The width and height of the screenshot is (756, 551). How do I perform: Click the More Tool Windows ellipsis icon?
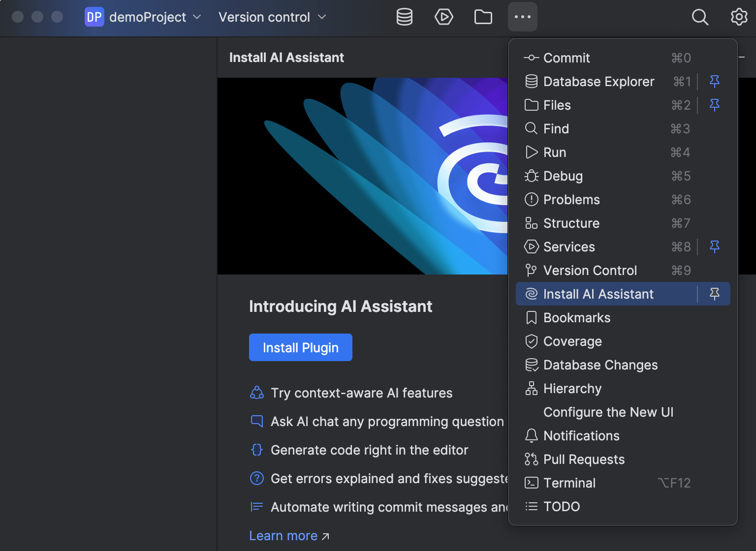522,17
